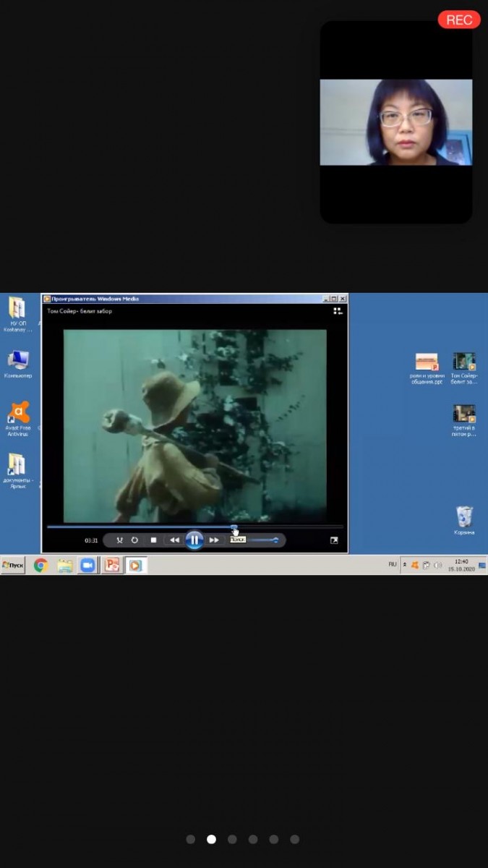This screenshot has width=488, height=868.
Task: Select the Компьютер desktop icon
Action: 18,360
